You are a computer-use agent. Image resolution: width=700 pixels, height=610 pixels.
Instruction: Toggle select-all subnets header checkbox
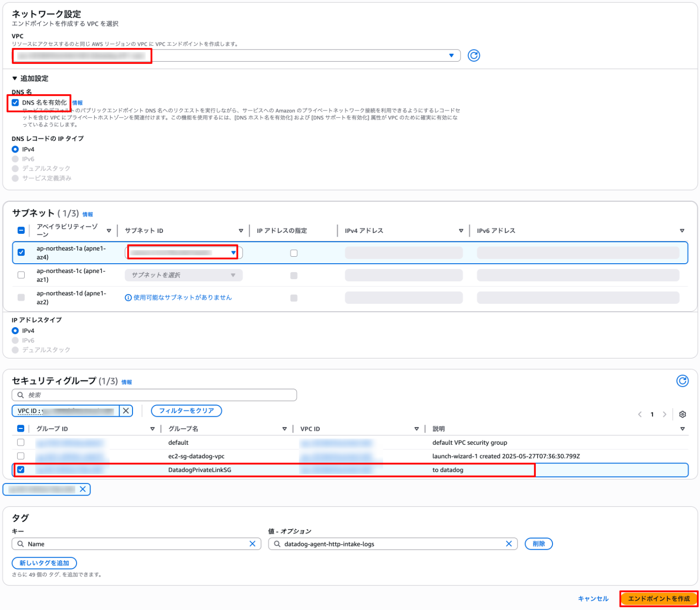(x=21, y=230)
